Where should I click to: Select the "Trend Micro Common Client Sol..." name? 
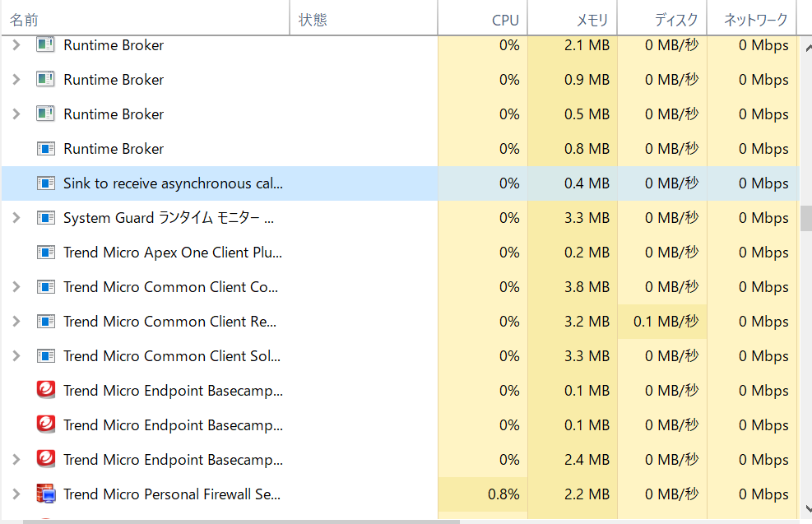[x=172, y=355]
